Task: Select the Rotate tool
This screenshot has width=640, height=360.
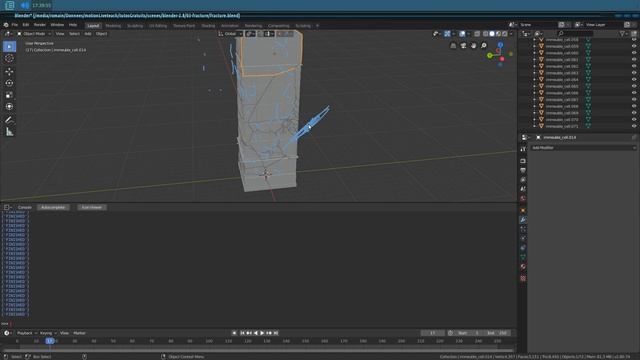Action: click(x=9, y=83)
